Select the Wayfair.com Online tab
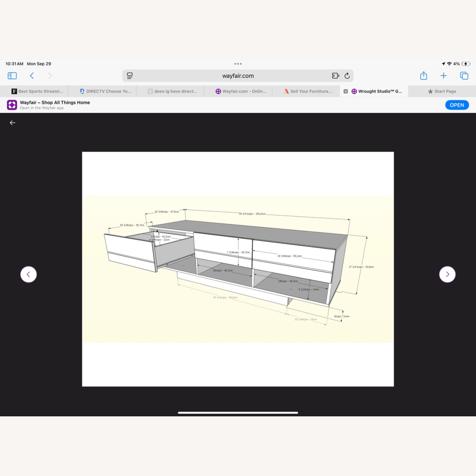The height and width of the screenshot is (476, 476). tap(241, 91)
